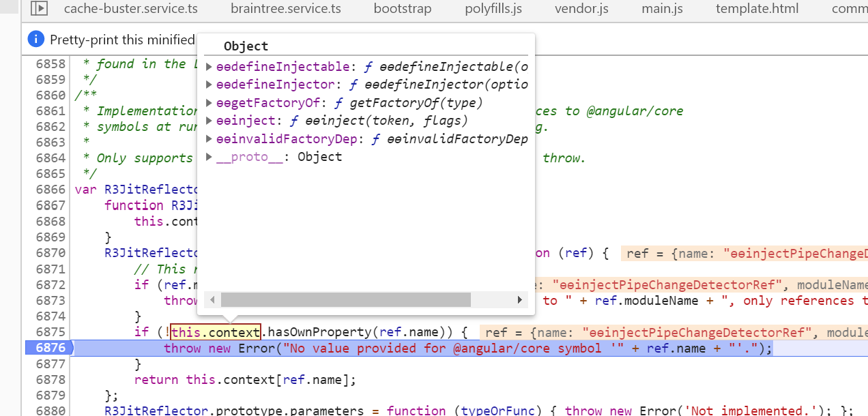
Task: Click the 'var R3JitReflecto' declaration on line 6866
Action: (x=135, y=190)
